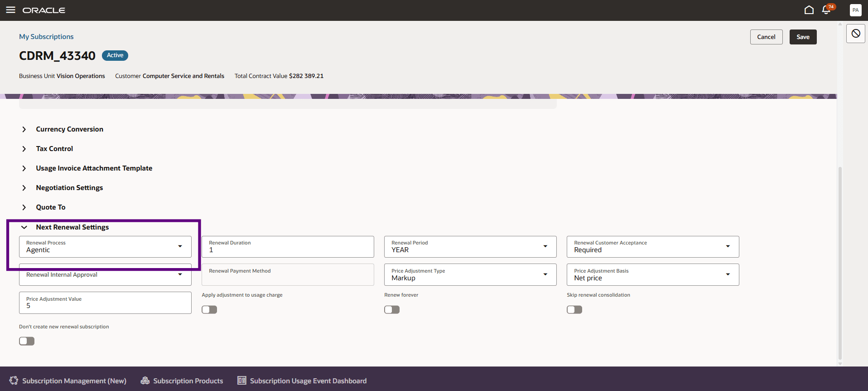Enable the Renew forever switch
Screen dimensions: 868x391
[x=392, y=309]
